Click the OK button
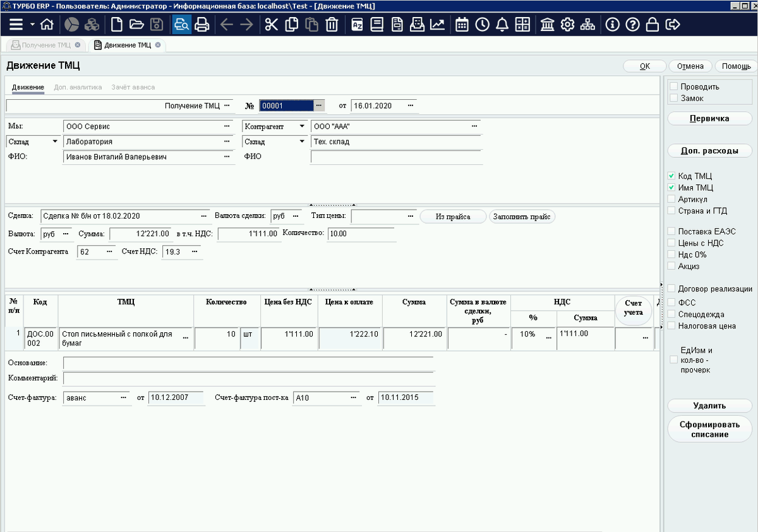The image size is (758, 532). pos(645,66)
